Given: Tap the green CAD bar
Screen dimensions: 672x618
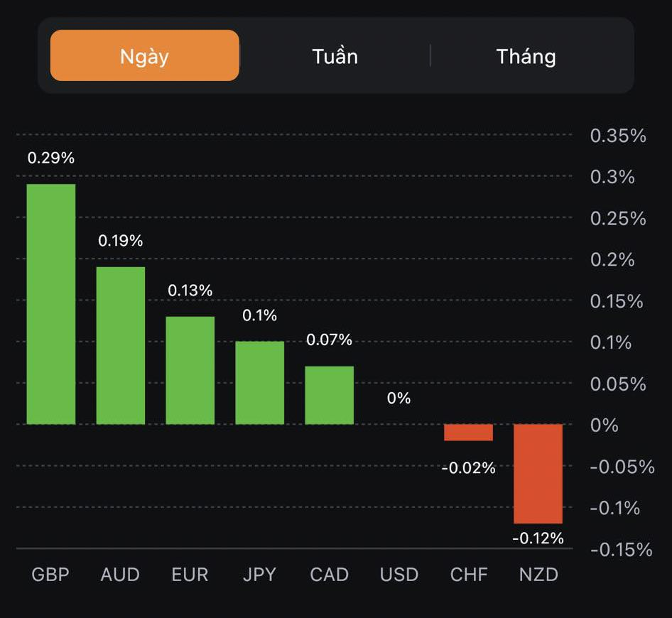Looking at the screenshot, I should [330, 395].
